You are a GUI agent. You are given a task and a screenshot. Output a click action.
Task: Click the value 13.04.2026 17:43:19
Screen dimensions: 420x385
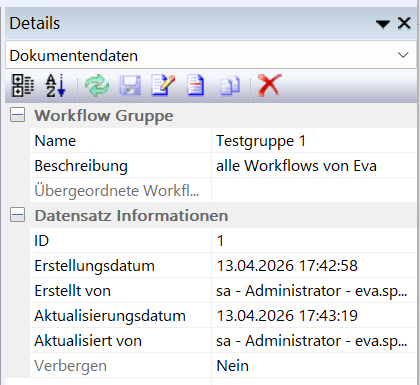click(314, 316)
